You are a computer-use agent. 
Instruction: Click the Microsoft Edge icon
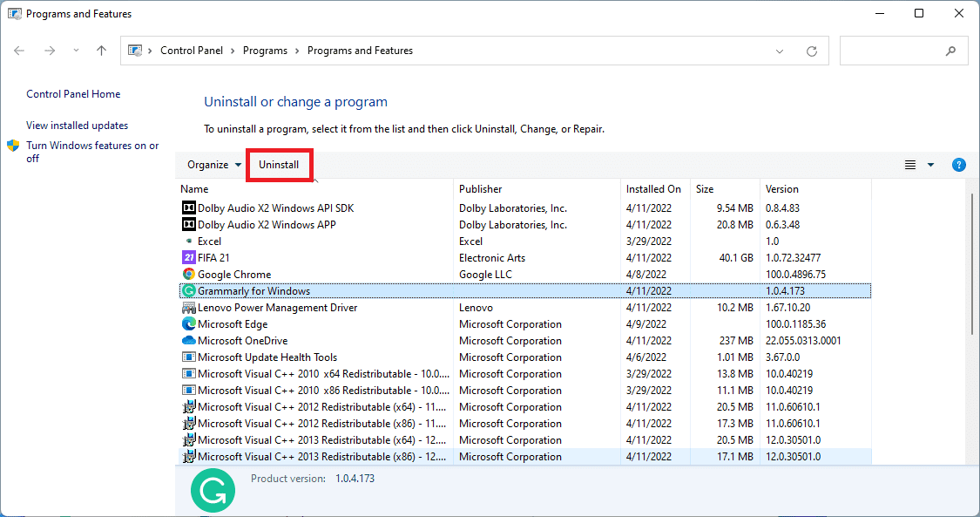188,323
